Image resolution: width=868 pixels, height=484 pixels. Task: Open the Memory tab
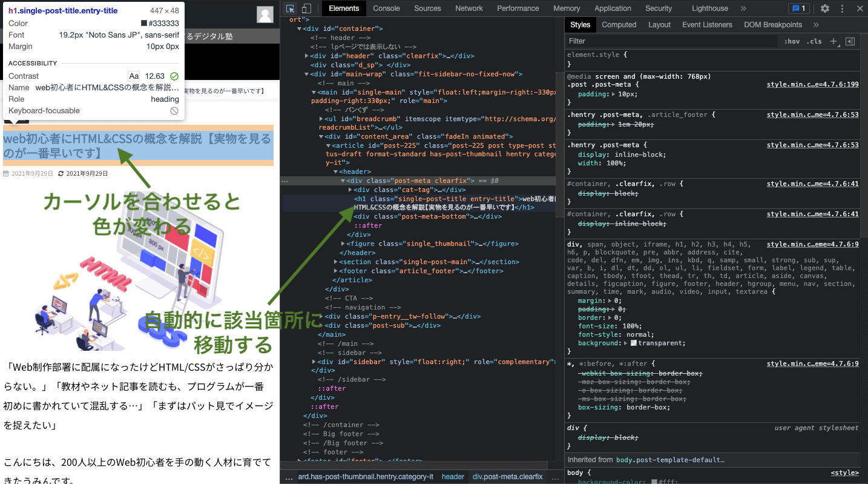(567, 8)
